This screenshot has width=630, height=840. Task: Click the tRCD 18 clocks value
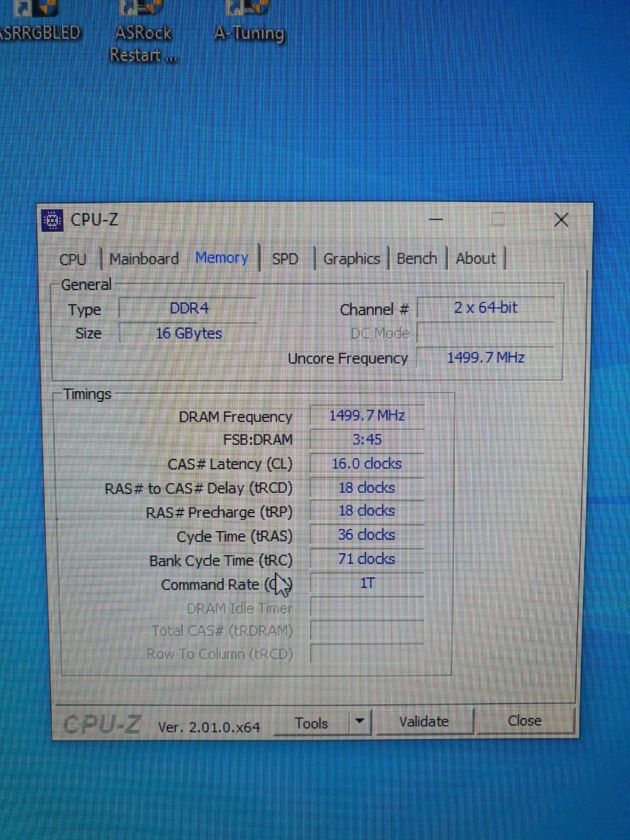[367, 488]
